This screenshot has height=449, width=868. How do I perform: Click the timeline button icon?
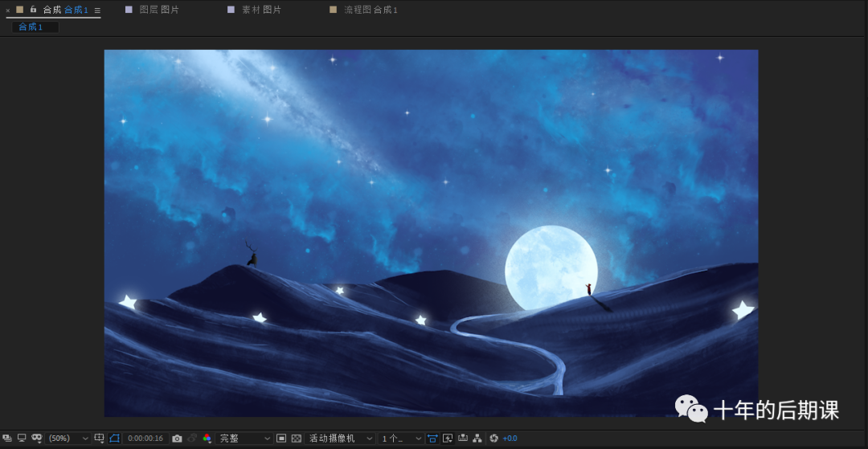pyautogui.click(x=463, y=439)
